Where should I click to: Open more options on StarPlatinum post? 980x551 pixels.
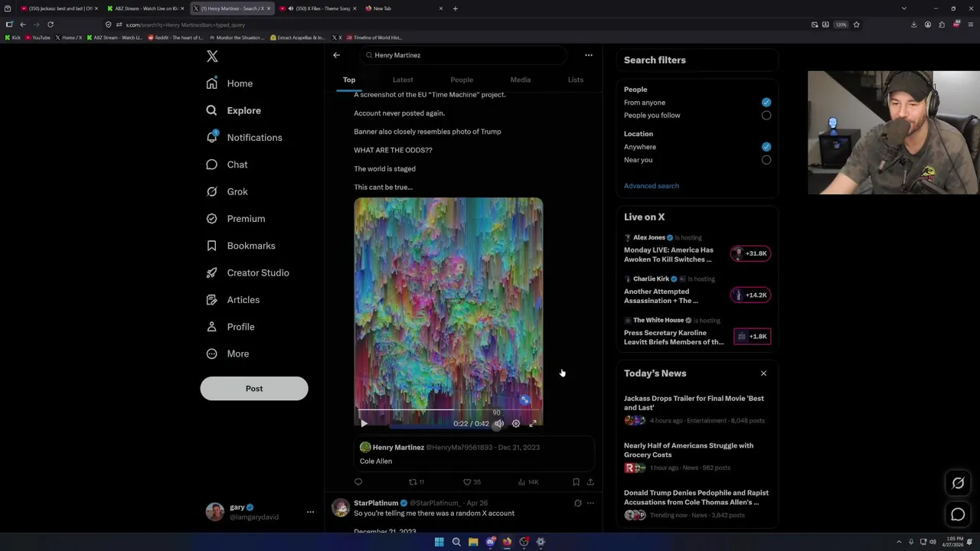pos(590,504)
